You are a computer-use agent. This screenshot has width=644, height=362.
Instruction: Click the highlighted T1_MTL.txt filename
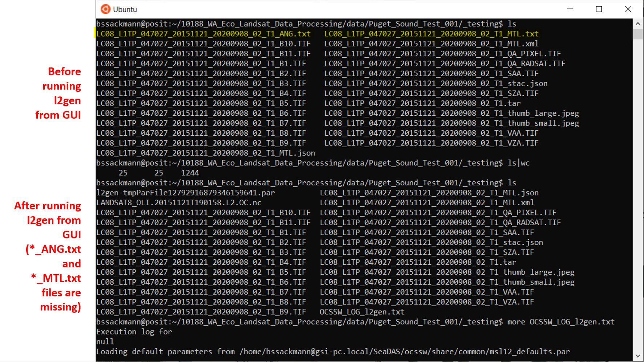pyautogui.click(x=431, y=34)
